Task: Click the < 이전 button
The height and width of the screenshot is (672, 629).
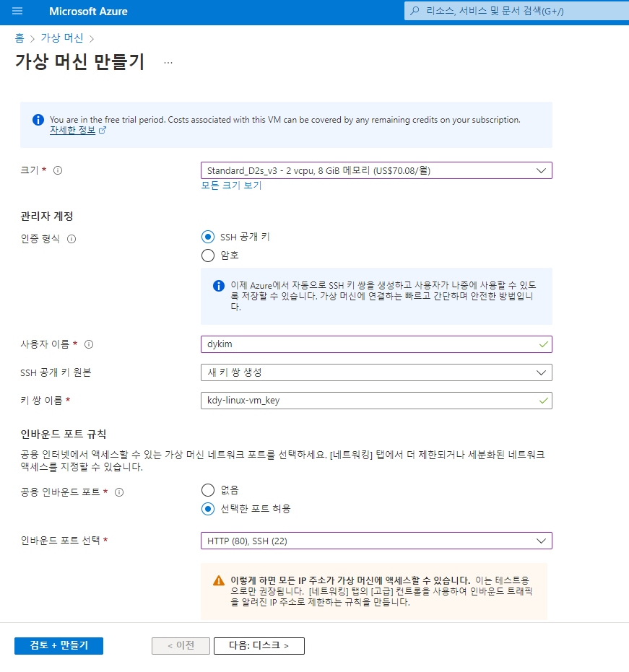Action: [181, 646]
